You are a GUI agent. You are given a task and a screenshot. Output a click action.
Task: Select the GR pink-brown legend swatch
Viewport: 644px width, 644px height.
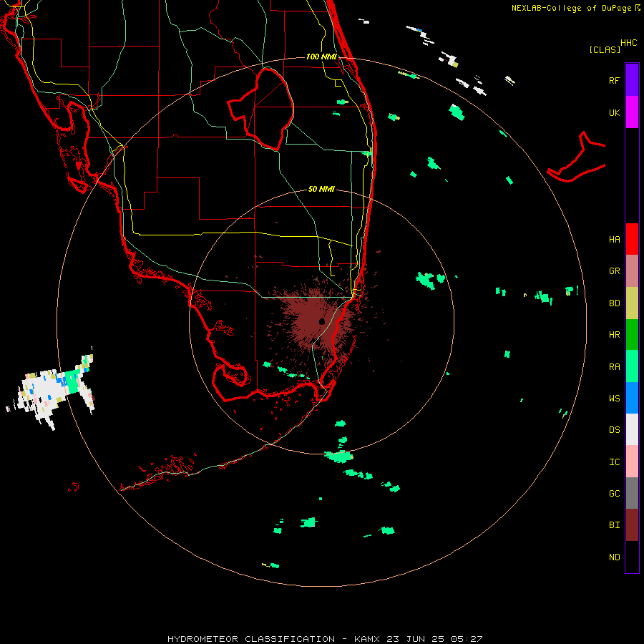[632, 271]
